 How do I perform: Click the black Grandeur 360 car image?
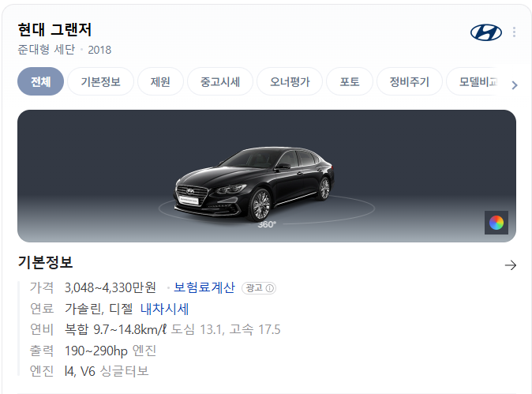point(254,184)
